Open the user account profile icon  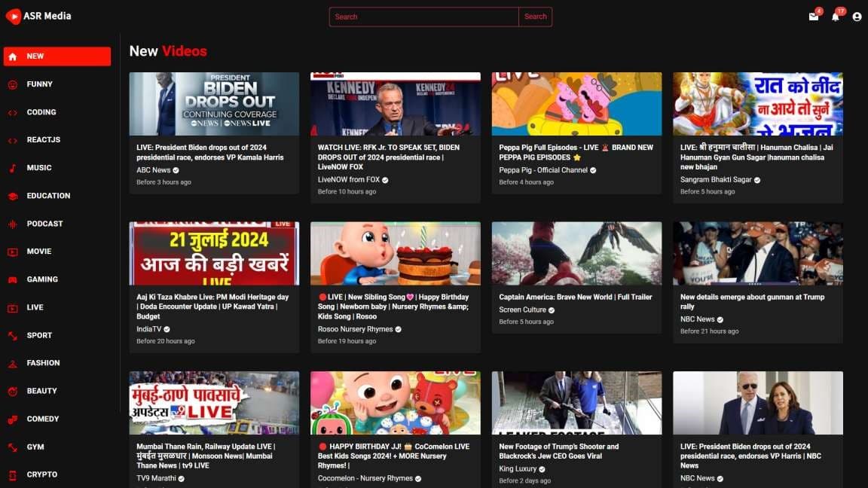click(x=857, y=17)
